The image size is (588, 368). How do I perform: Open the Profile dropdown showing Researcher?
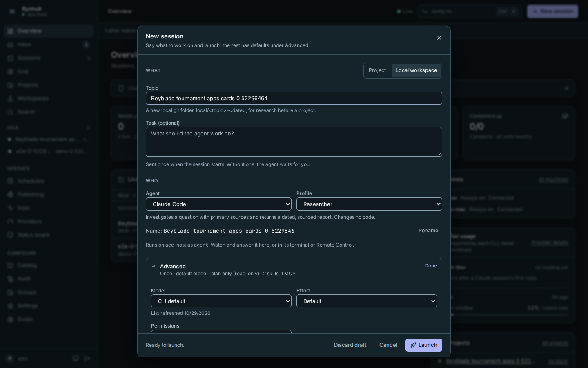point(369,204)
